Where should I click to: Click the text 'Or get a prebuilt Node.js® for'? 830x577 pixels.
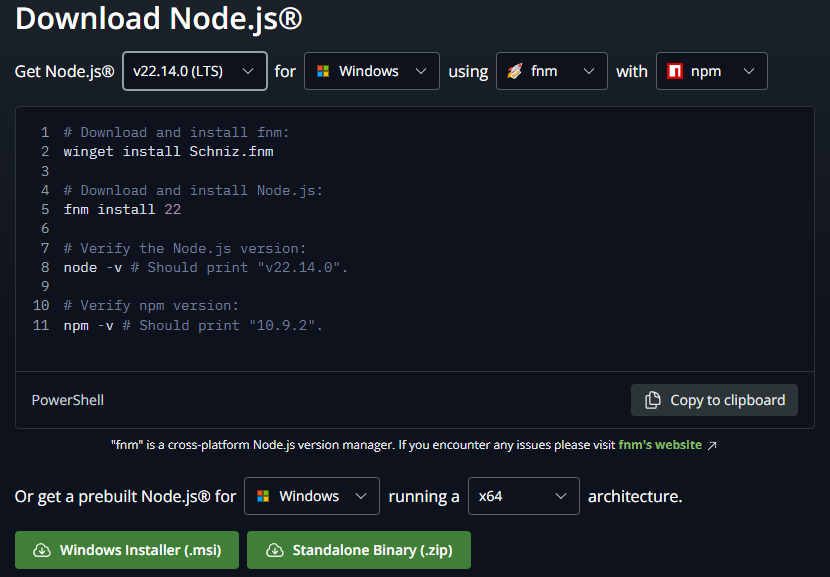coord(125,497)
